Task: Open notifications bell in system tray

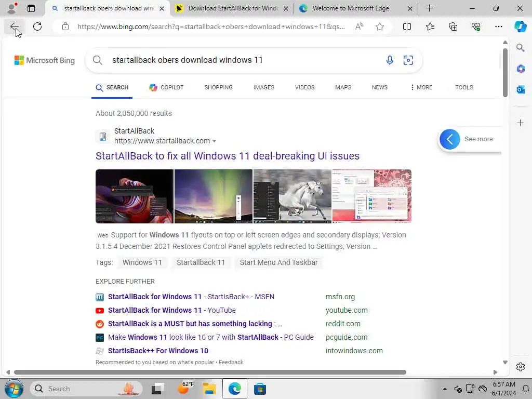Action: point(526,389)
